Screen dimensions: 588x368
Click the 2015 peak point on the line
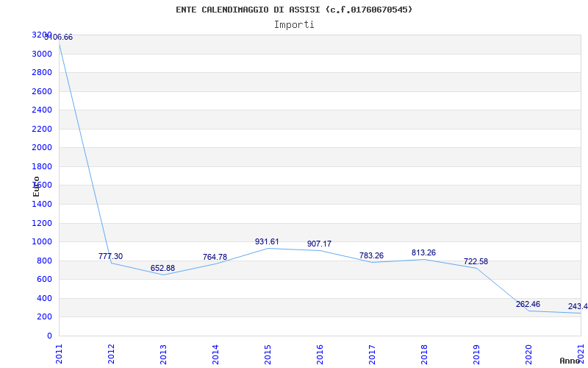[x=268, y=248]
